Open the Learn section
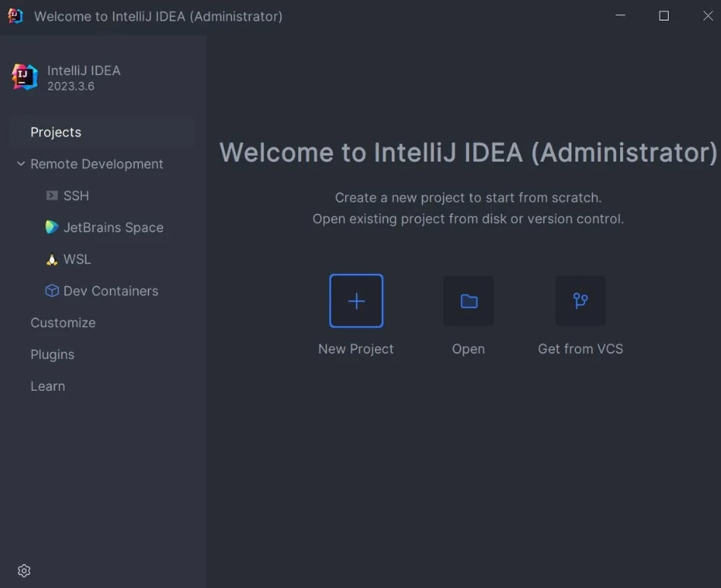This screenshot has height=588, width=721. click(x=48, y=387)
